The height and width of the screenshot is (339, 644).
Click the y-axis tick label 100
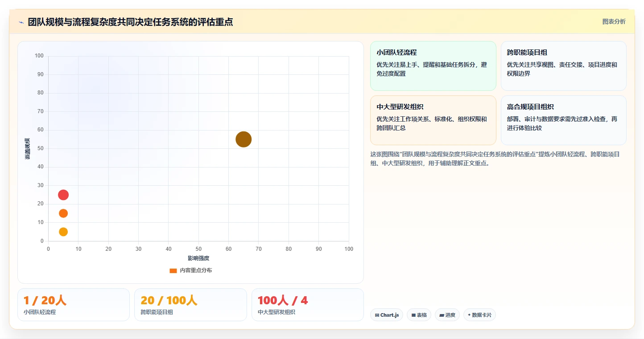39,56
